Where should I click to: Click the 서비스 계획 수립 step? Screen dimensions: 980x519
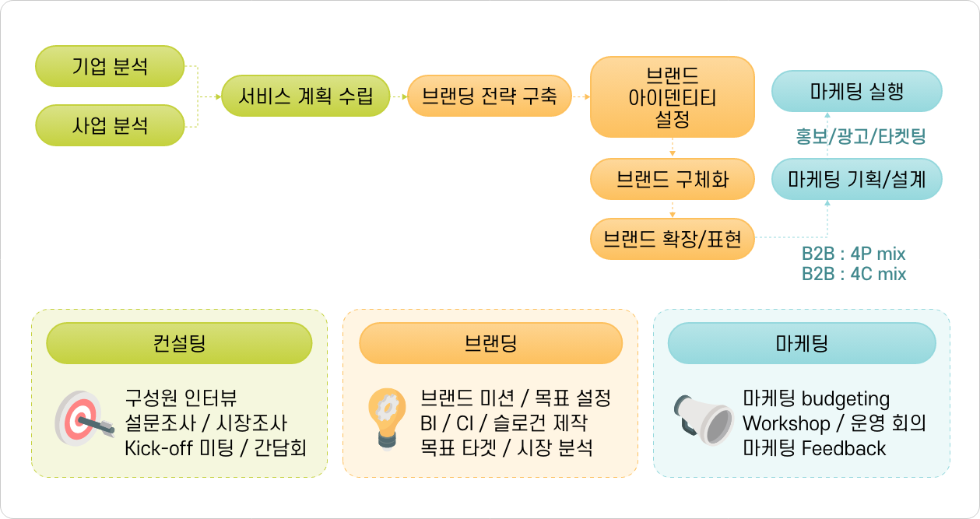click(306, 96)
